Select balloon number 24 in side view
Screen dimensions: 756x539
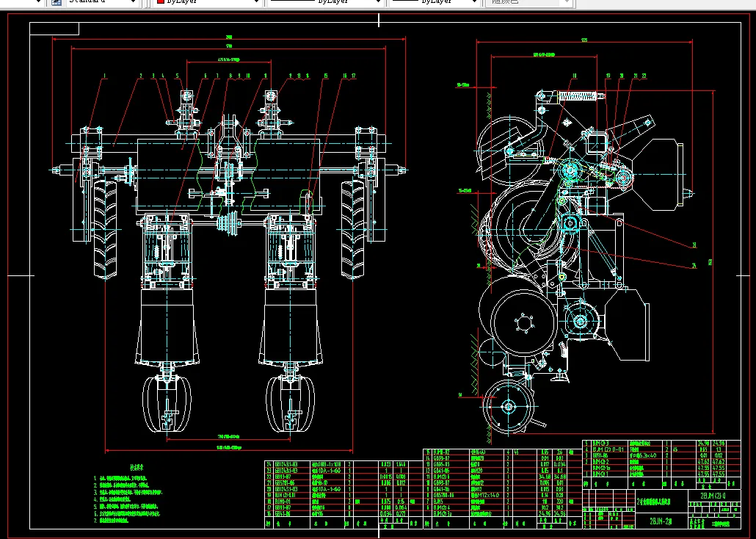point(694,265)
